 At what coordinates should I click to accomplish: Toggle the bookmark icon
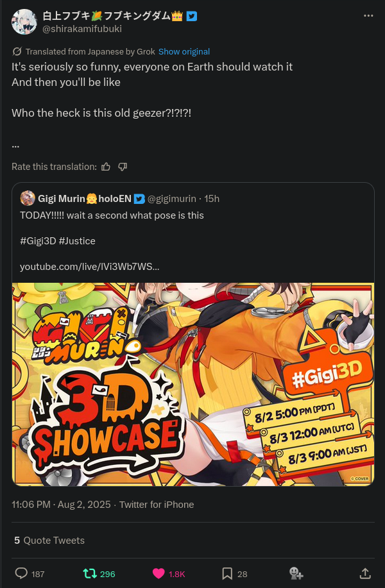coord(227,573)
